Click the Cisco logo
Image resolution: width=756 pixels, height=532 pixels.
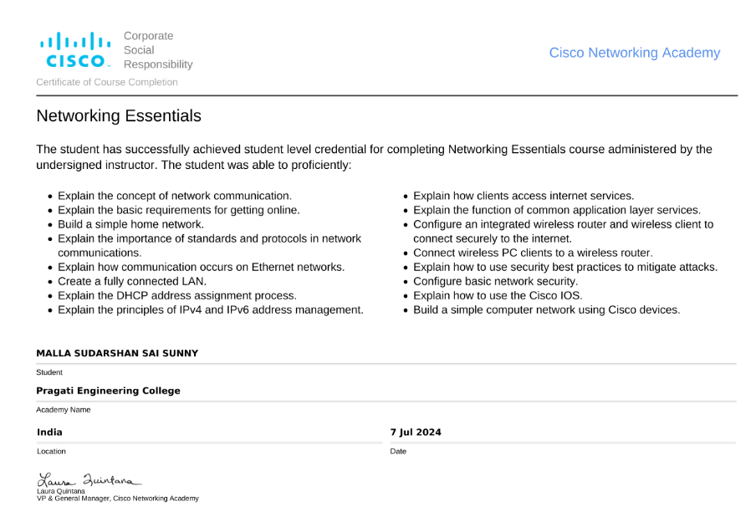pyautogui.click(x=74, y=50)
